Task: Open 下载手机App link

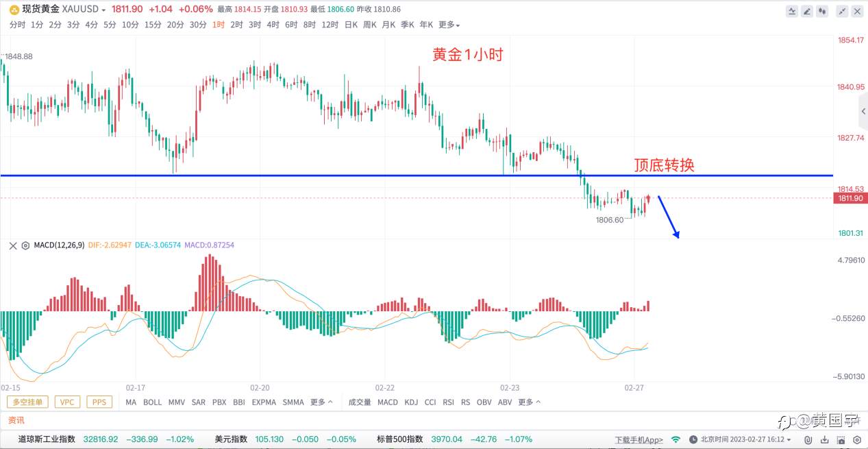Action: [x=639, y=439]
